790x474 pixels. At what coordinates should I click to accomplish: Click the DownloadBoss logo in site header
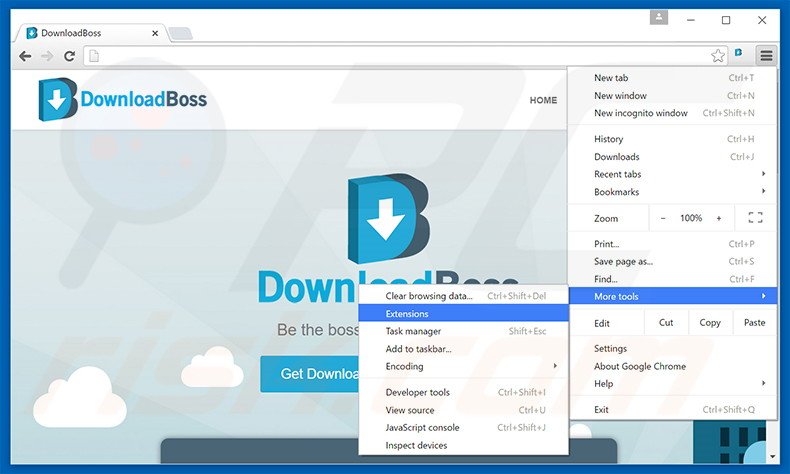122,99
